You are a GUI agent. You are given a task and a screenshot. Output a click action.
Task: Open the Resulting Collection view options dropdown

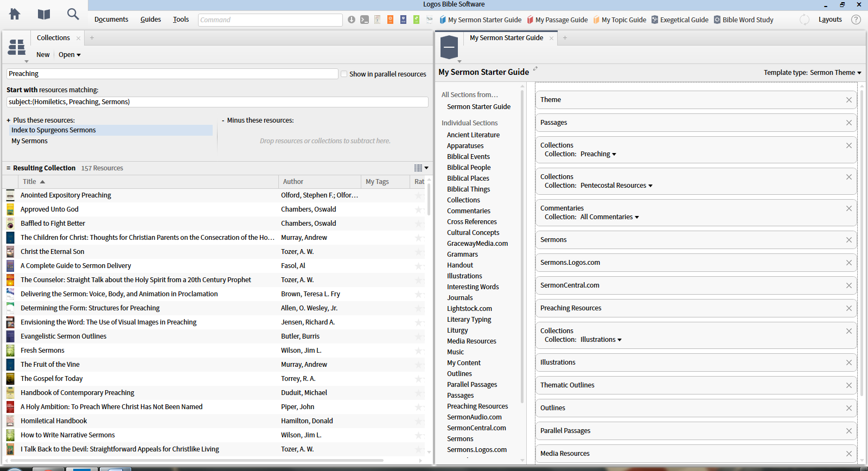click(x=422, y=168)
